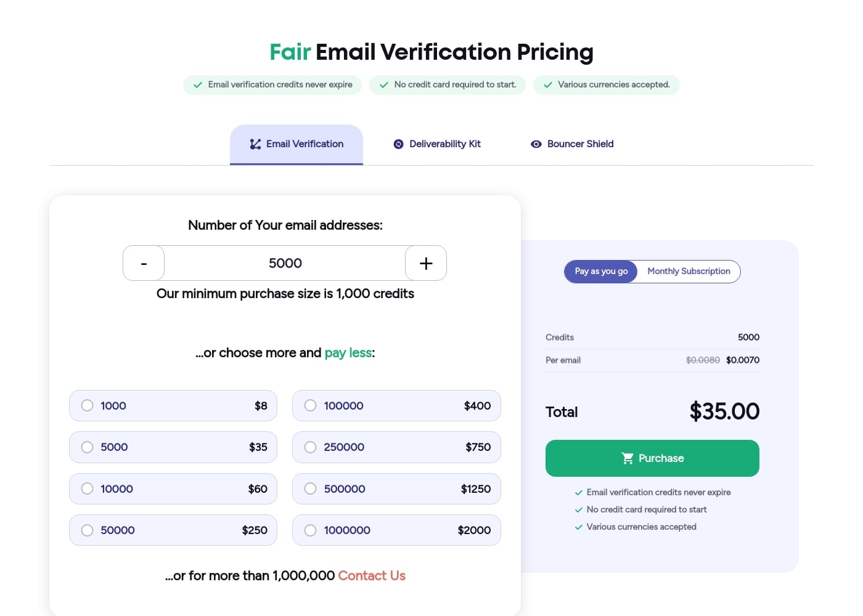863x616 pixels.
Task: Increase credits with the plus stepper
Action: tap(425, 263)
